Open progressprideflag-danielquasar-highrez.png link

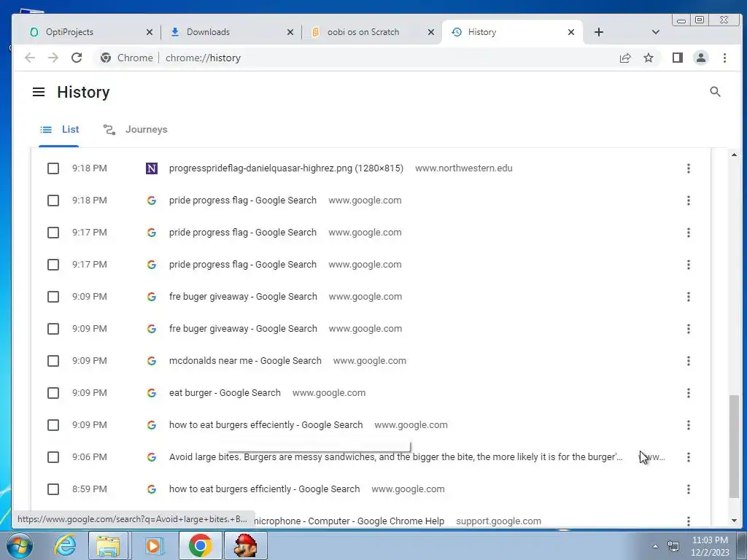[286, 168]
